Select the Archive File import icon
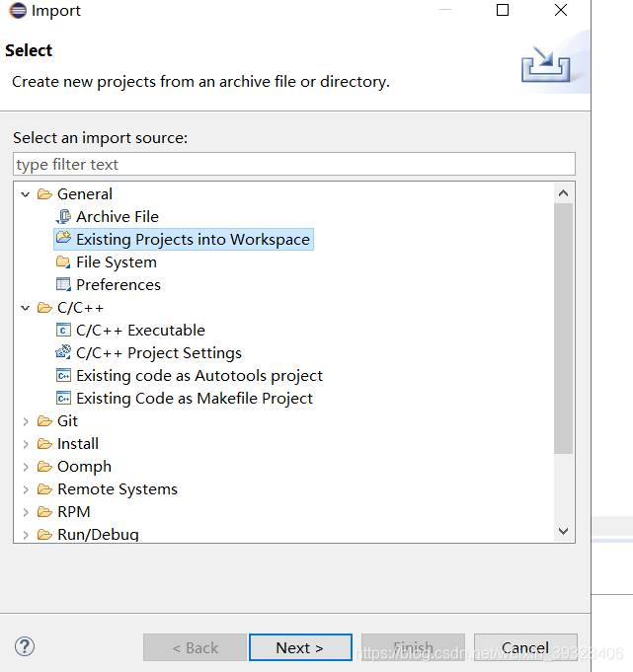 63,217
